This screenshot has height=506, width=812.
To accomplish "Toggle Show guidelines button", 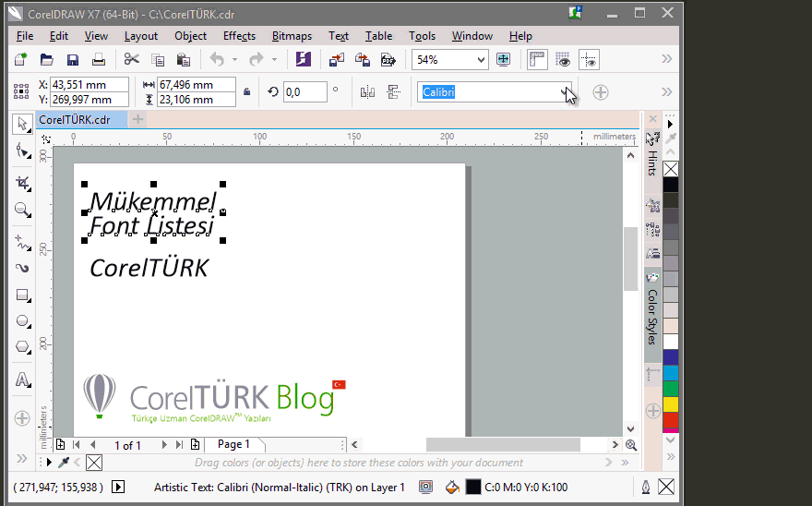I will pyautogui.click(x=590, y=60).
